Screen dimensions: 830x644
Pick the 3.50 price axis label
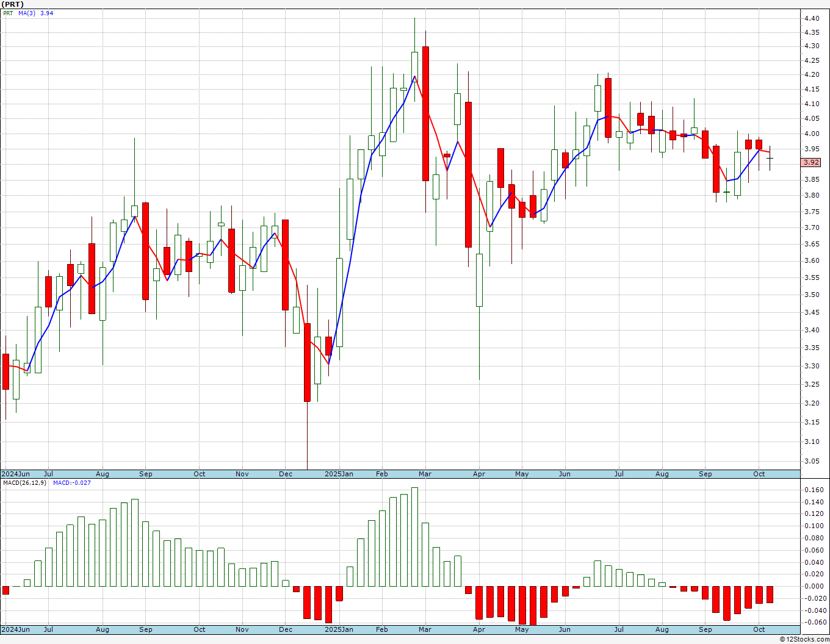(x=812, y=295)
